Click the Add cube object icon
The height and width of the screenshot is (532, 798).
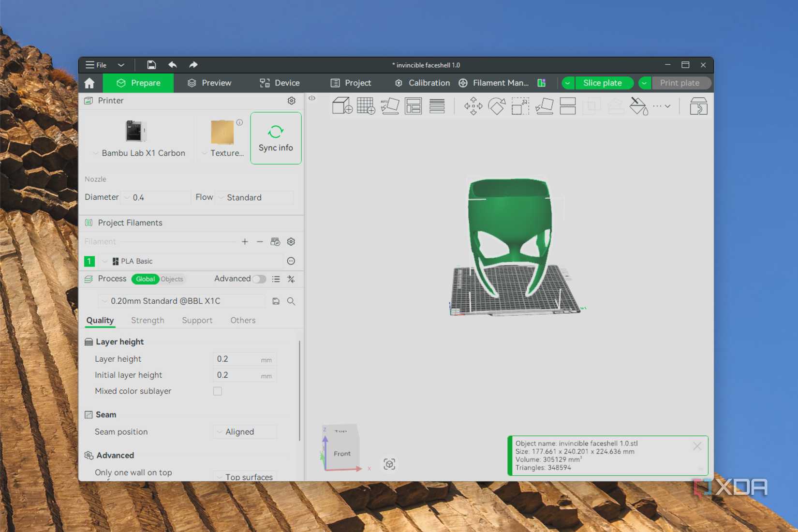coord(342,105)
